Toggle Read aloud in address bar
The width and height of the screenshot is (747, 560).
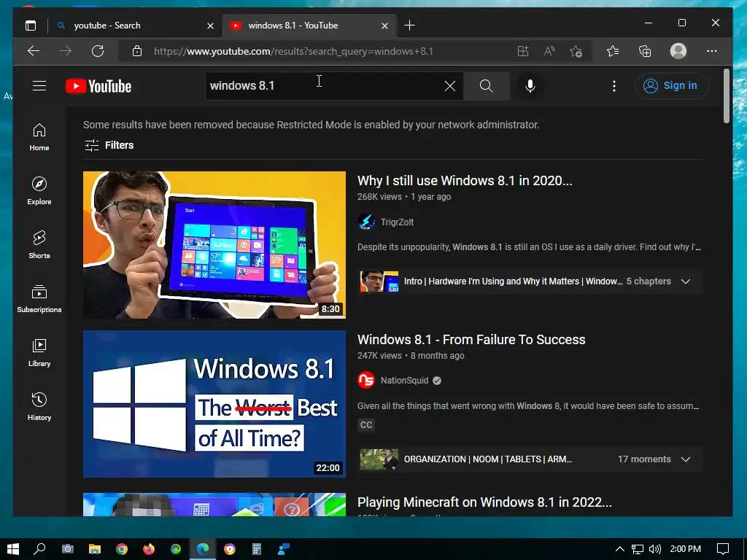click(x=549, y=51)
